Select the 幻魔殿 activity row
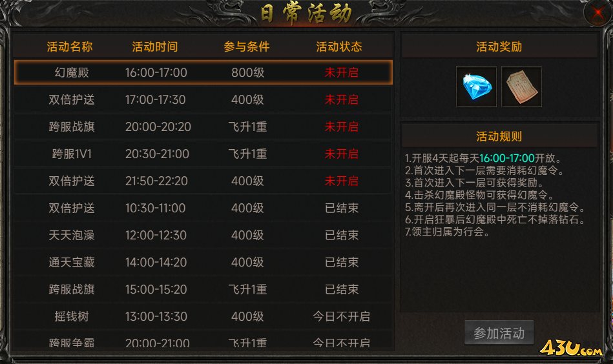This screenshot has width=613, height=364. pos(203,72)
